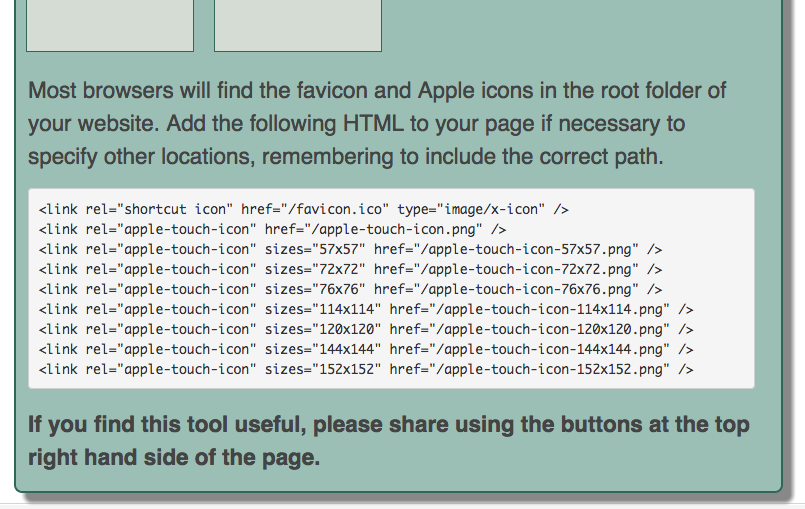The width and height of the screenshot is (805, 509).
Task: Click the code line with sizes 76x76
Action: pos(351,290)
